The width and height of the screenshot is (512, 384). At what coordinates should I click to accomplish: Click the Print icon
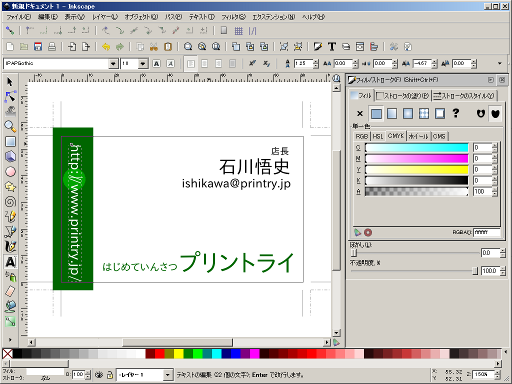pos(52,47)
